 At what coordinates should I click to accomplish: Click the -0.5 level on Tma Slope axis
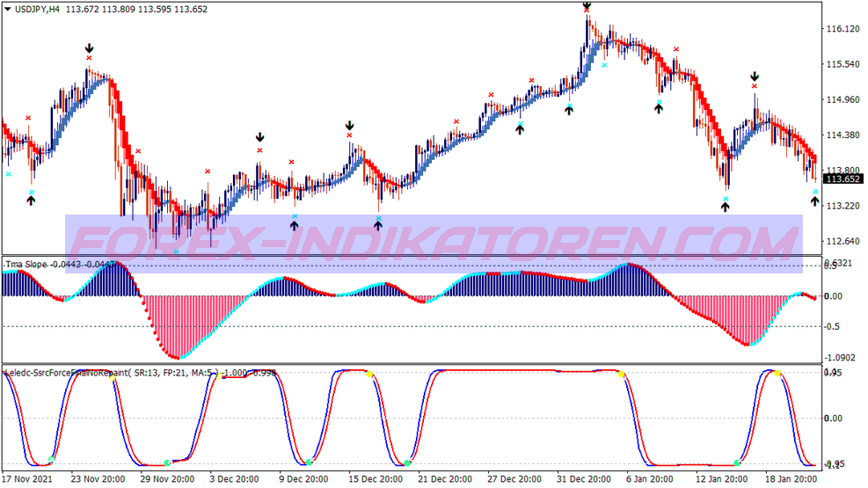(x=833, y=327)
